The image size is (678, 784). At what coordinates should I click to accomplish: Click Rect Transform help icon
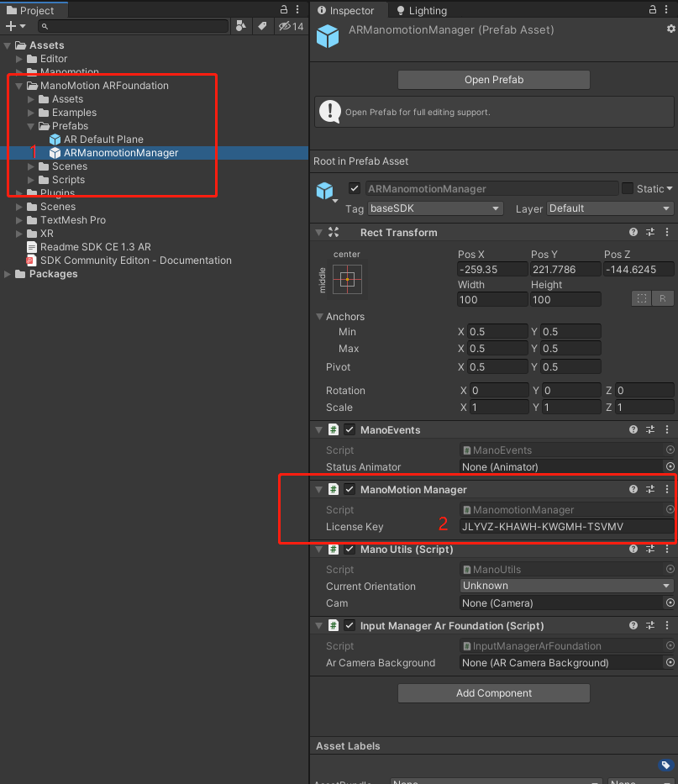pos(633,232)
